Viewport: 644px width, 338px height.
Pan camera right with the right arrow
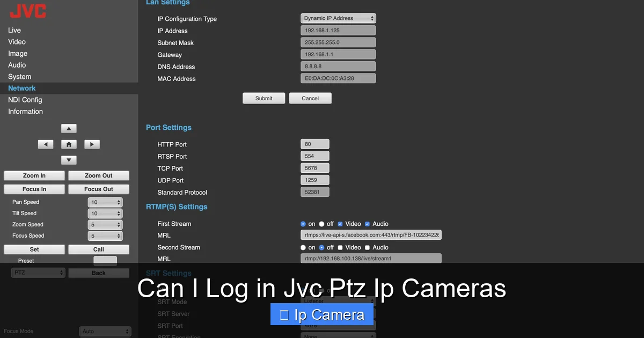click(92, 144)
